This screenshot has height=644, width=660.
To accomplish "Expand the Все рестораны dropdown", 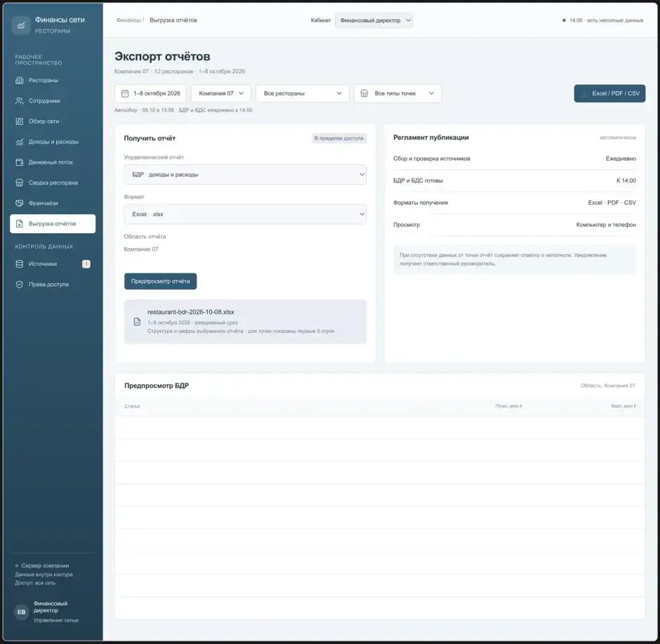I will tap(302, 93).
